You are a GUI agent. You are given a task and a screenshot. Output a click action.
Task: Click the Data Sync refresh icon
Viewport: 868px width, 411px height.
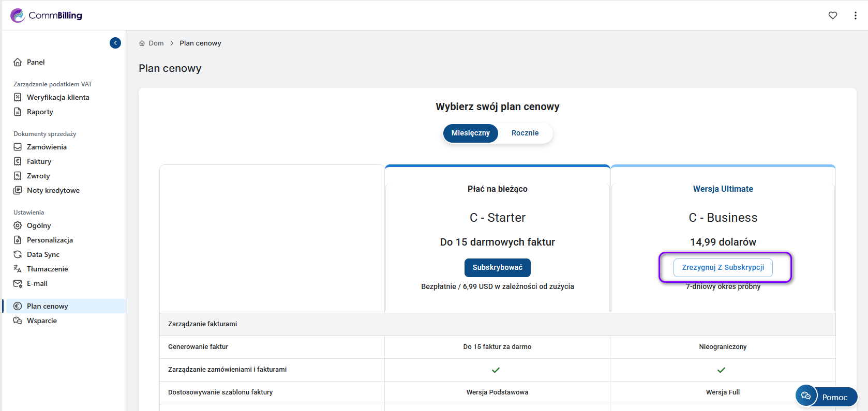(18, 254)
